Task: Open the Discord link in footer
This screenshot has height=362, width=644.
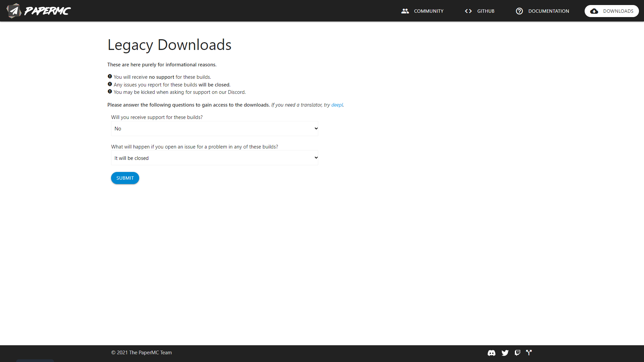Action: tap(491, 353)
